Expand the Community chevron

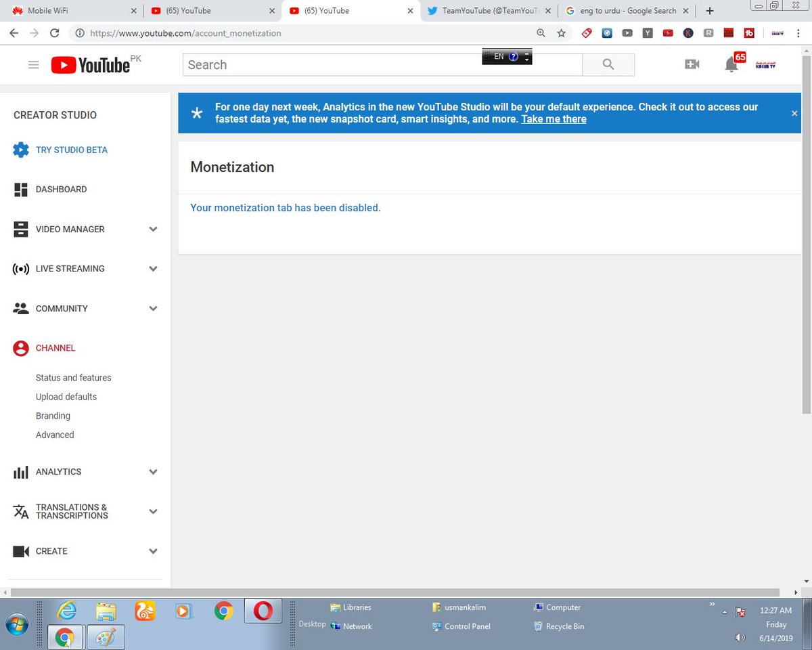[153, 309]
